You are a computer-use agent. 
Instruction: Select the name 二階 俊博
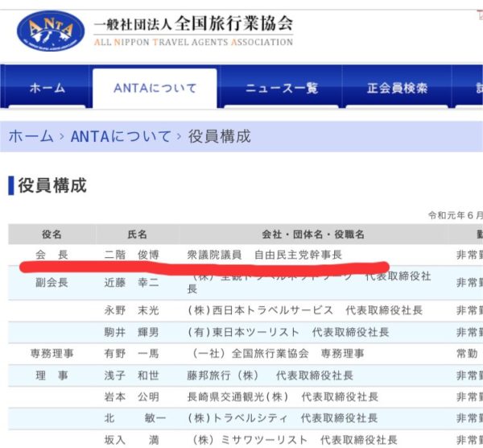131,255
